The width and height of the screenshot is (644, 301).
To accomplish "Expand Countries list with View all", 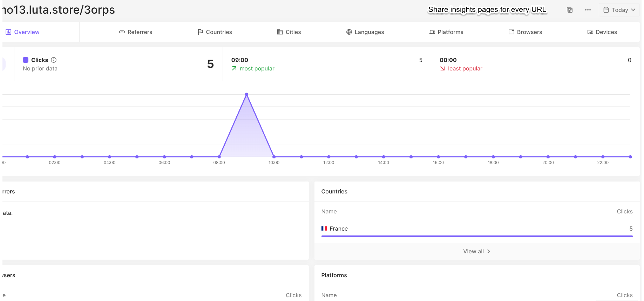I will [477, 251].
